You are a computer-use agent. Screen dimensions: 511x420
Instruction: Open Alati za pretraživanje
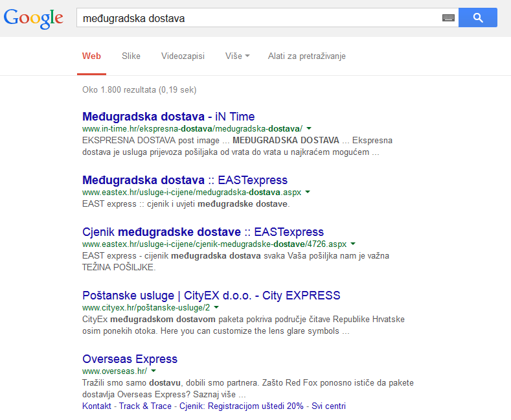click(x=307, y=56)
